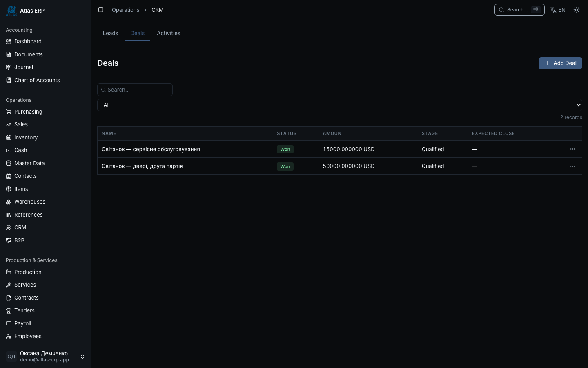Expand the Оксана Демченко user menu

45,357
